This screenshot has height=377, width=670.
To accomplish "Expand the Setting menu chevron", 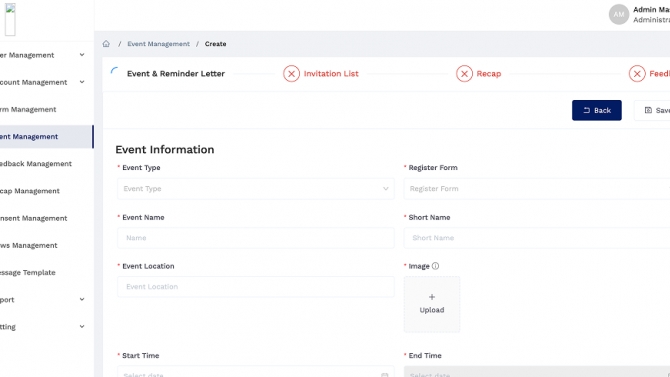I will [x=82, y=327].
